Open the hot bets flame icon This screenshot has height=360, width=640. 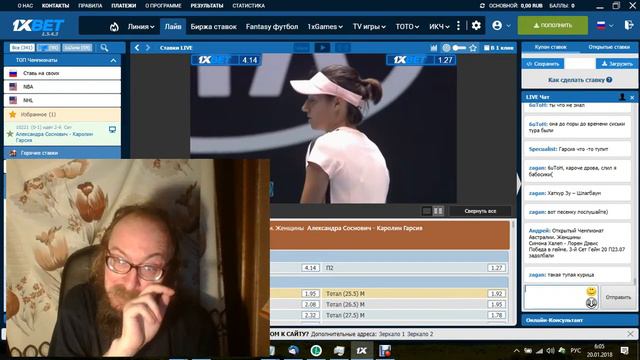click(x=114, y=27)
